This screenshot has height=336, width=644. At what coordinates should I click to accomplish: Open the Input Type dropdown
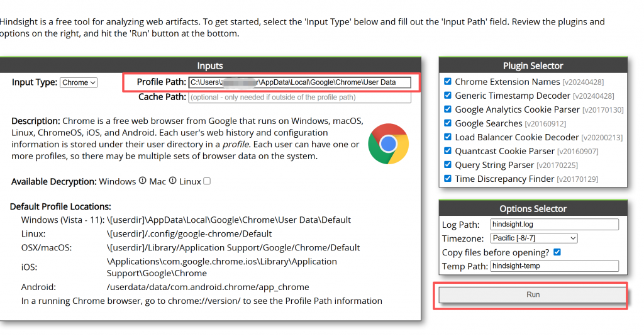point(79,82)
